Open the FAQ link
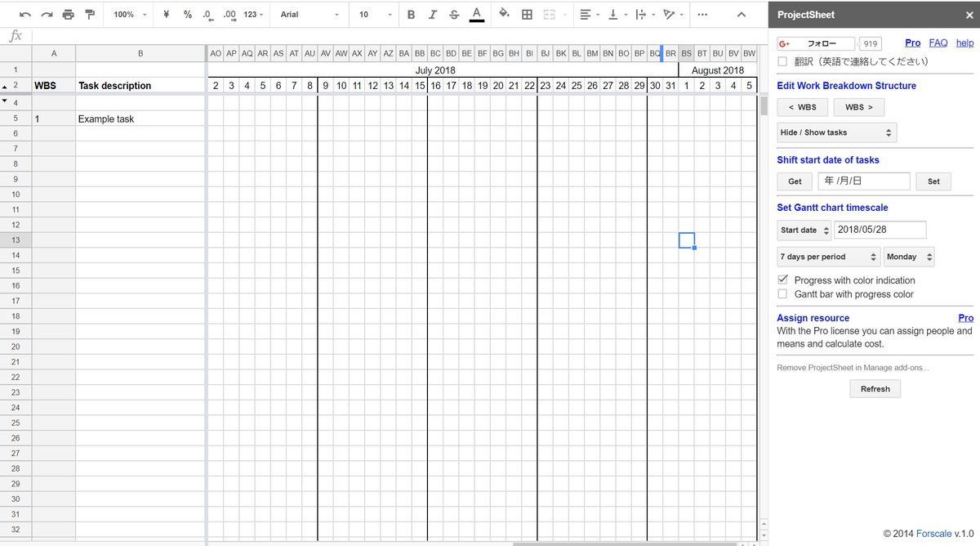The width and height of the screenshot is (980, 546). pos(938,43)
